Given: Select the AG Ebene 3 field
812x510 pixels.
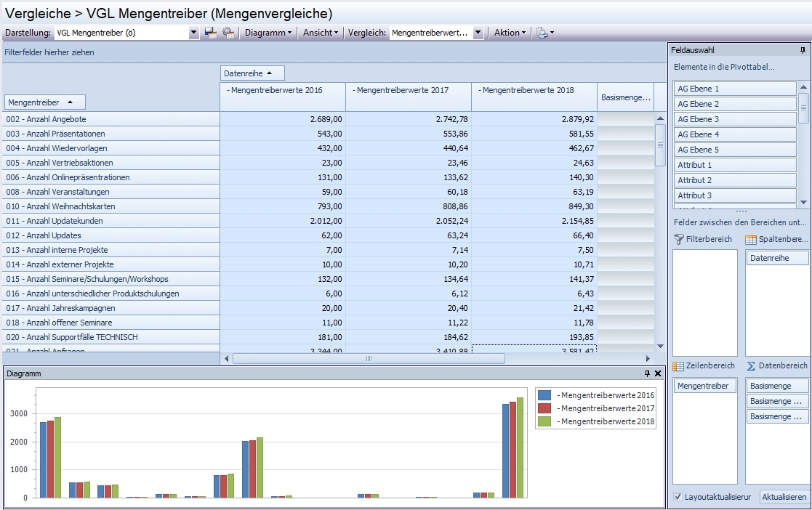Looking at the screenshot, I should [x=735, y=119].
